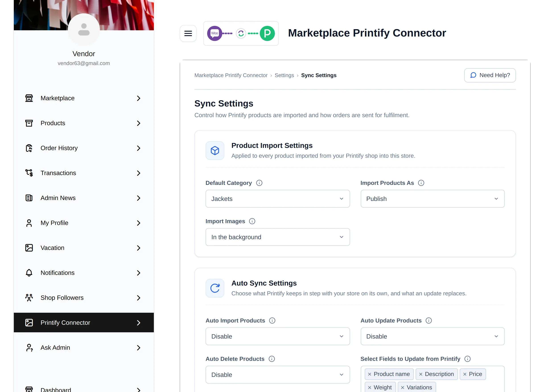
Task: Show info tooltip for Default Category
Action: (x=259, y=183)
